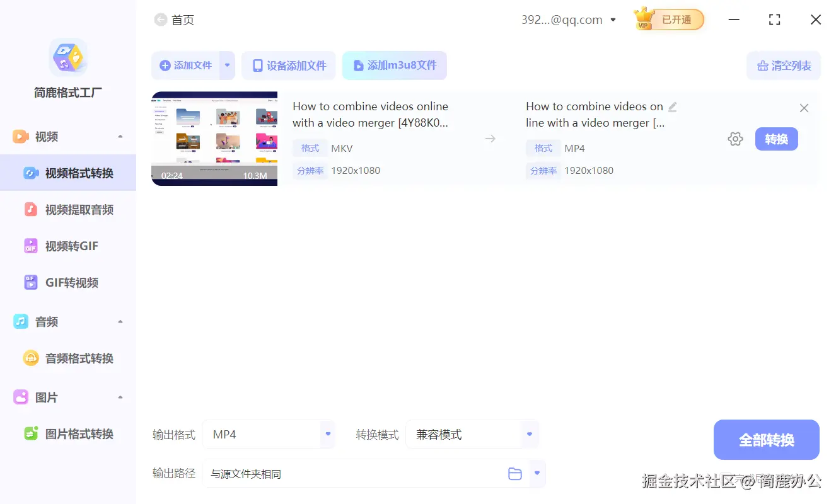Select the 音频格式转换 sidebar icon
Viewport: 836px width, 504px height.
(30, 358)
